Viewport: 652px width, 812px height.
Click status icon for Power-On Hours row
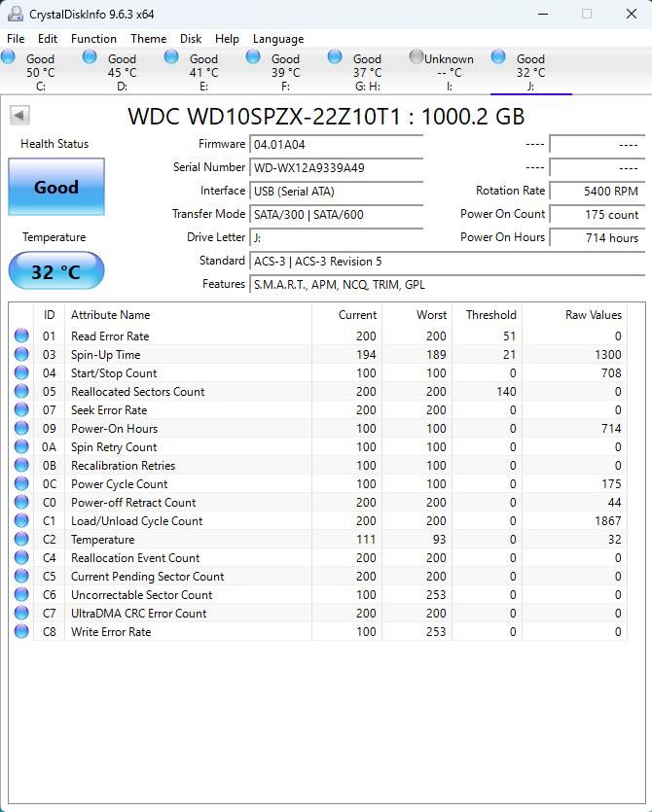click(x=21, y=428)
